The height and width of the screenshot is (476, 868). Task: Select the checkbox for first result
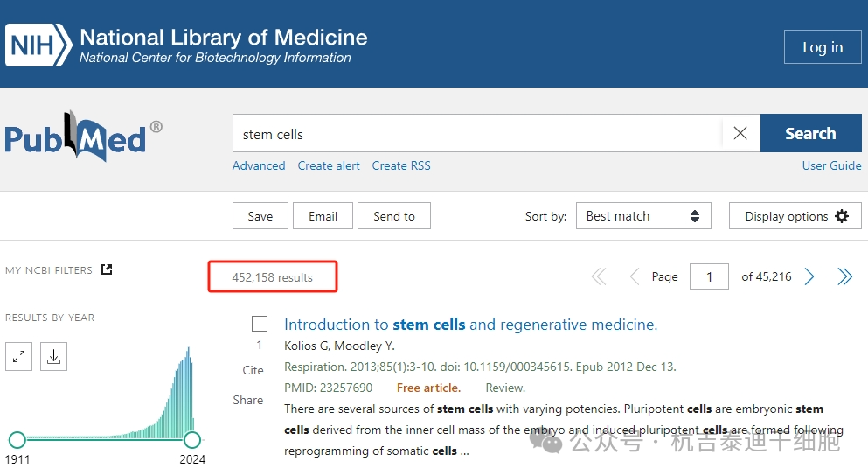point(260,324)
